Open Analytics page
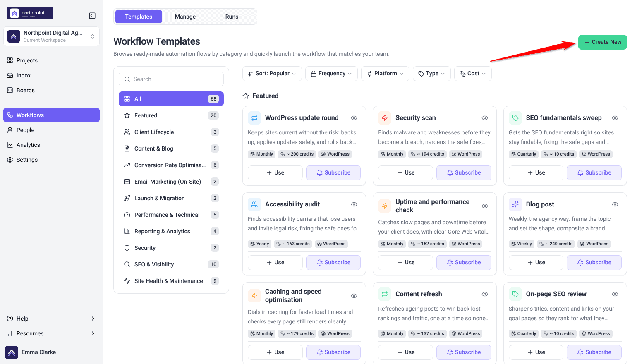The width and height of the screenshot is (637, 364). point(51,145)
